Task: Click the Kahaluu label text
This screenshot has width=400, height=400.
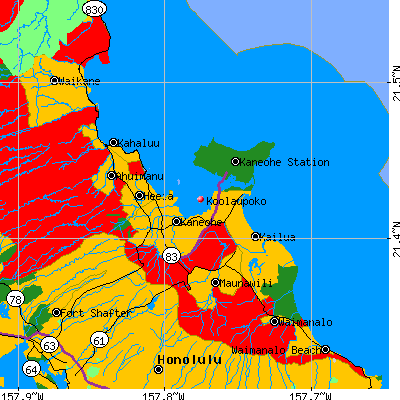Action: 139,143
